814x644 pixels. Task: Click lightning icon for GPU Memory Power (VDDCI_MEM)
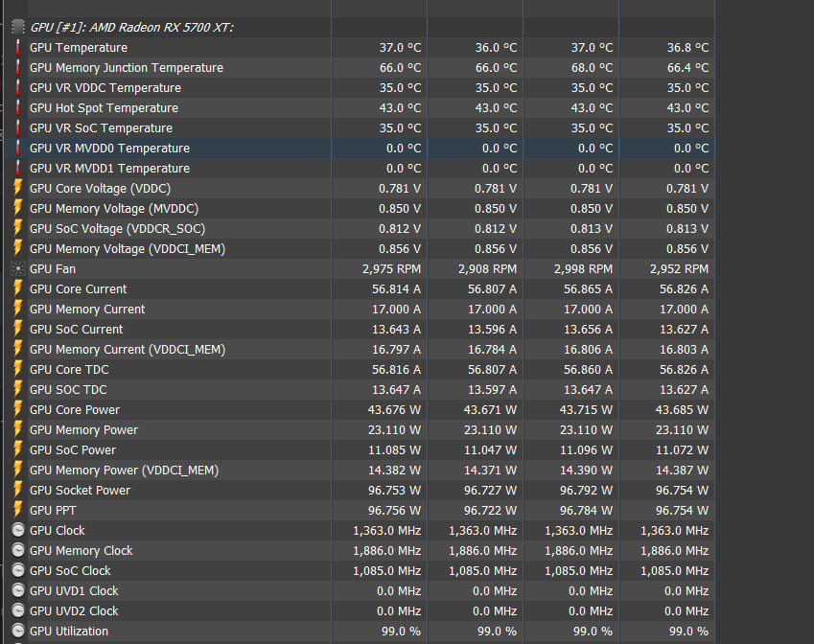tap(18, 471)
